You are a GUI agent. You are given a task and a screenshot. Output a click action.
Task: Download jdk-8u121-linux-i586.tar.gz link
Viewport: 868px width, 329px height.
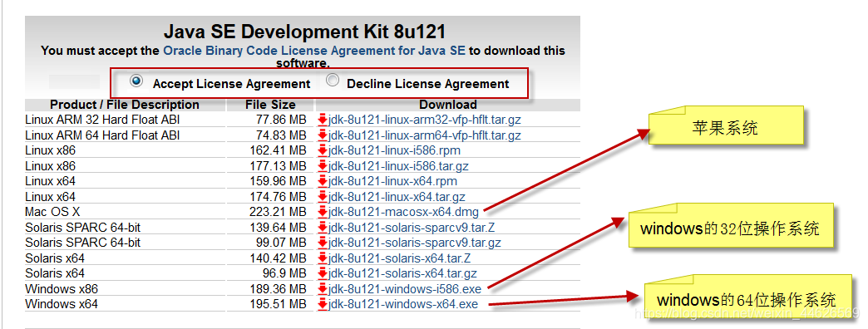point(398,166)
